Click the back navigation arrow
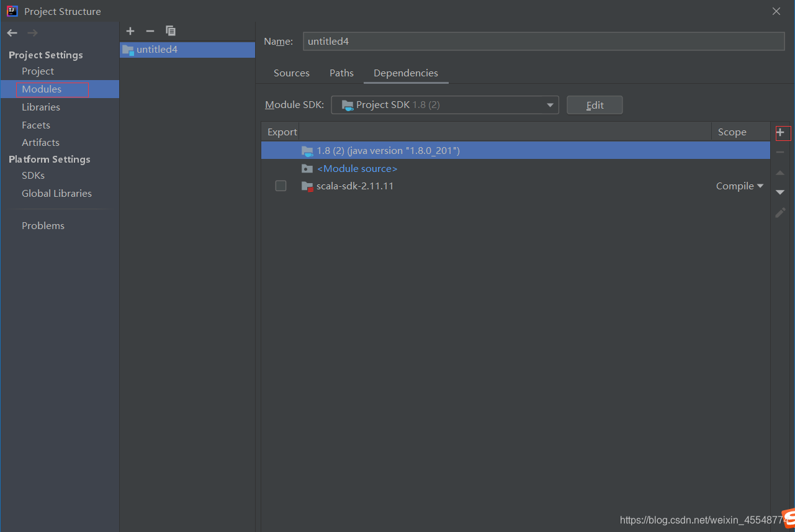The width and height of the screenshot is (795, 532). [12, 33]
